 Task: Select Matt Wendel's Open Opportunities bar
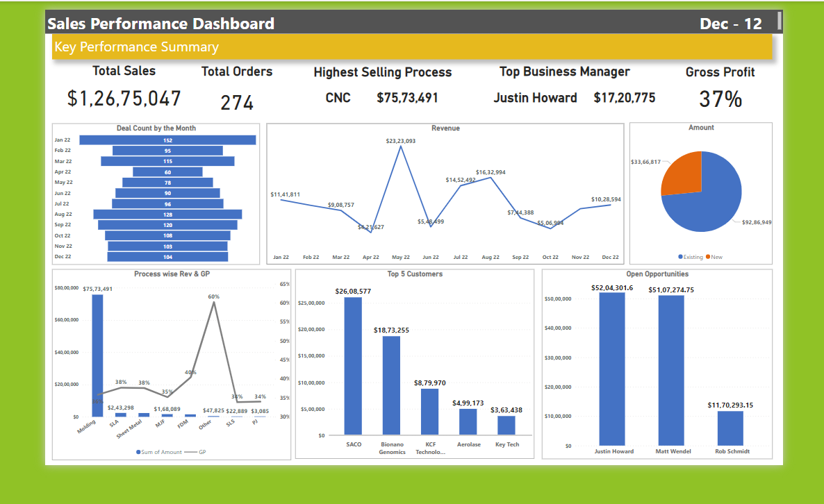click(x=671, y=370)
